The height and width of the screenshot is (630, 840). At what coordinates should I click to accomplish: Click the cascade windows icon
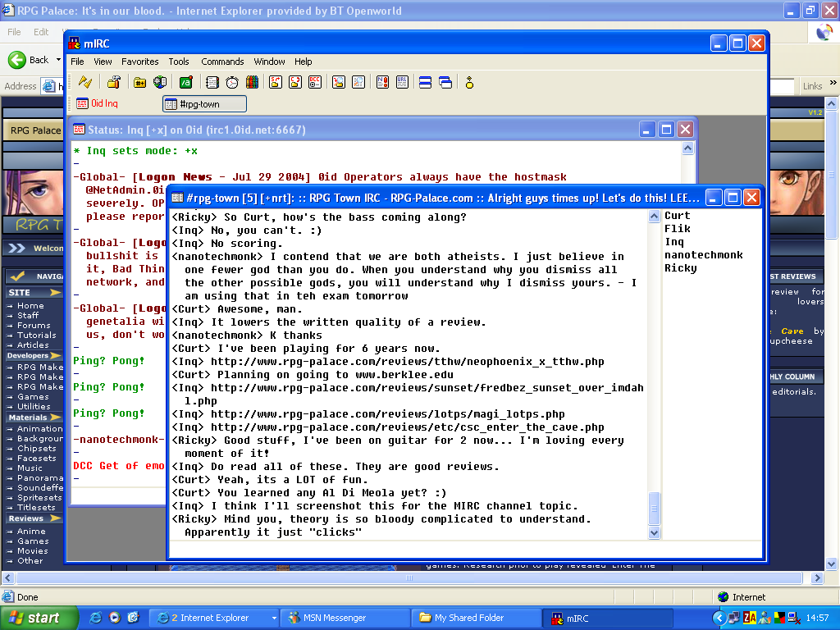tap(445, 82)
